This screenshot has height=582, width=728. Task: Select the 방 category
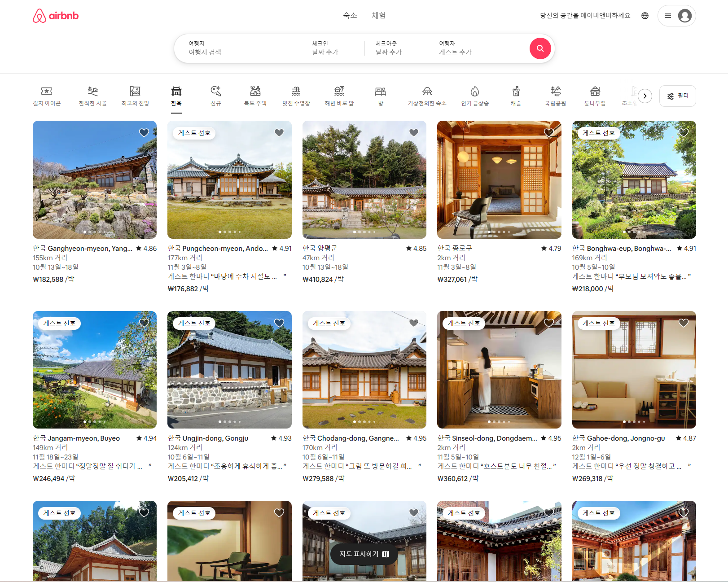click(381, 96)
